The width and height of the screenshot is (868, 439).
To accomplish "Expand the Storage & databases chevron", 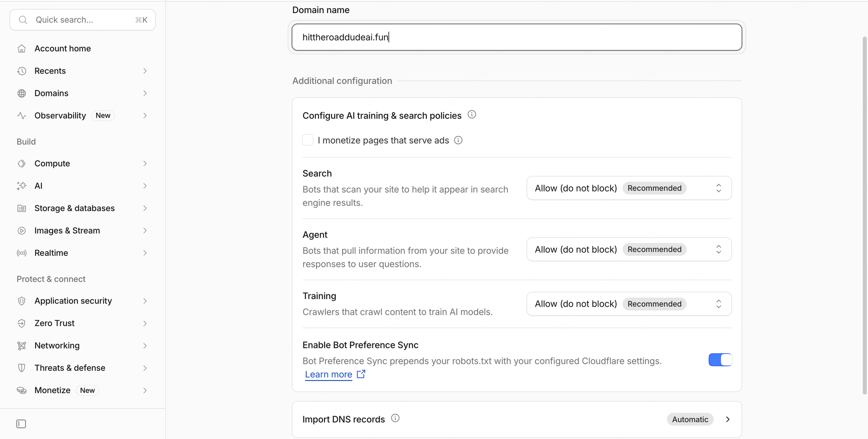I will 145,208.
